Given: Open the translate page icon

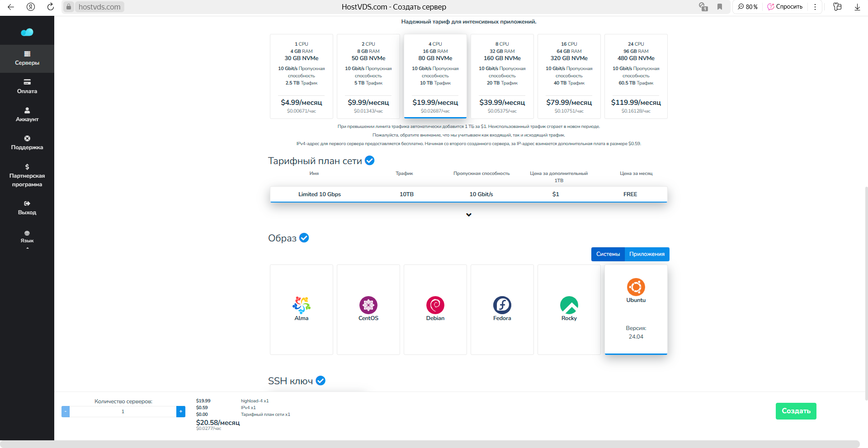Looking at the screenshot, I should coord(703,7).
